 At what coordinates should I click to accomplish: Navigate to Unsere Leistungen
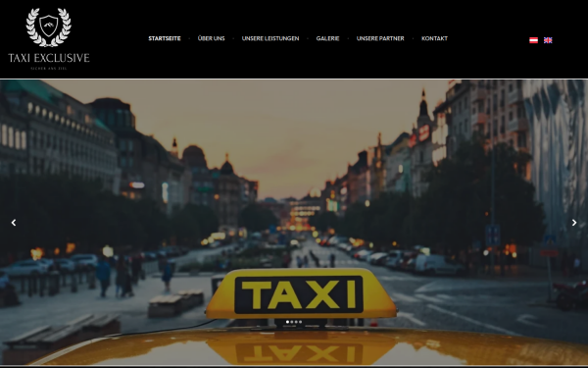(x=270, y=38)
